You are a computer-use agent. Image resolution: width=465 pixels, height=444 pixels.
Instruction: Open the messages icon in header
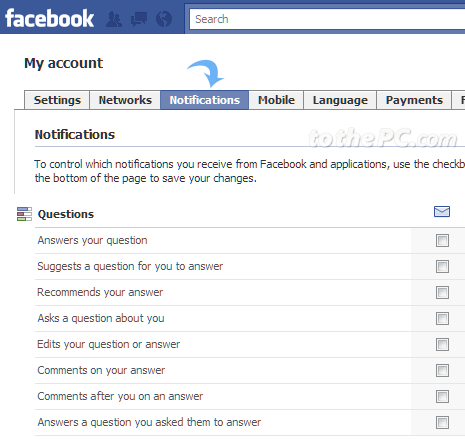[139, 19]
